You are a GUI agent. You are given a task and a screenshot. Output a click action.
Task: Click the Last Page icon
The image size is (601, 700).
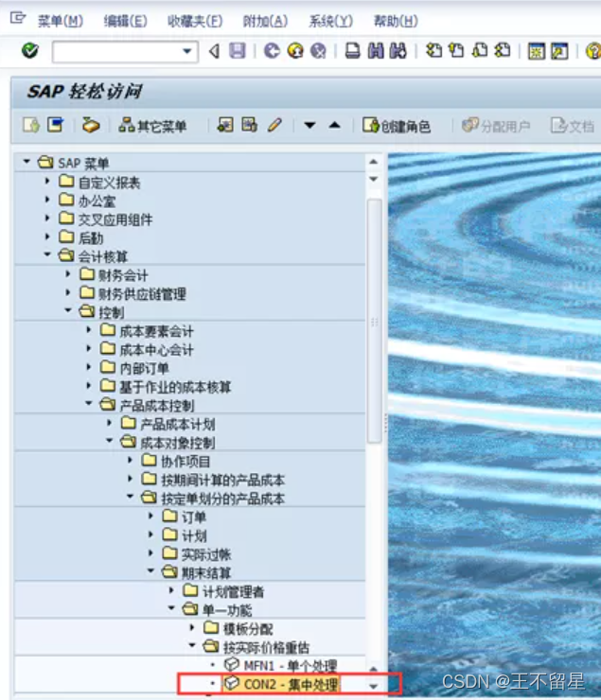coord(503,51)
